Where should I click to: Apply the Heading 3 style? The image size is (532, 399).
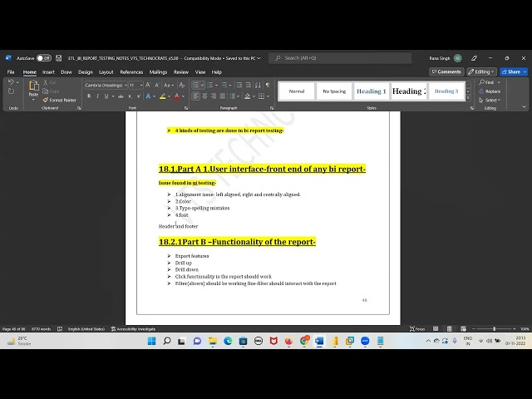446,91
